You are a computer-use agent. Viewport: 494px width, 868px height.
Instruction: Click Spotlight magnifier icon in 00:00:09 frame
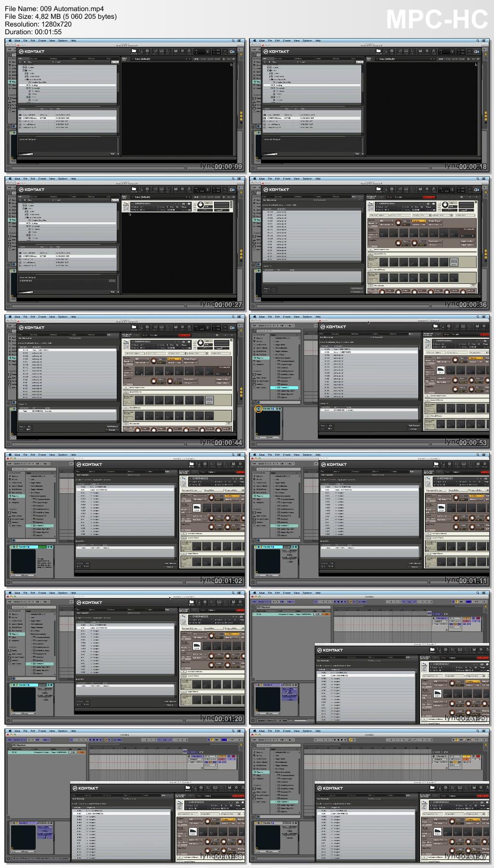point(233,41)
